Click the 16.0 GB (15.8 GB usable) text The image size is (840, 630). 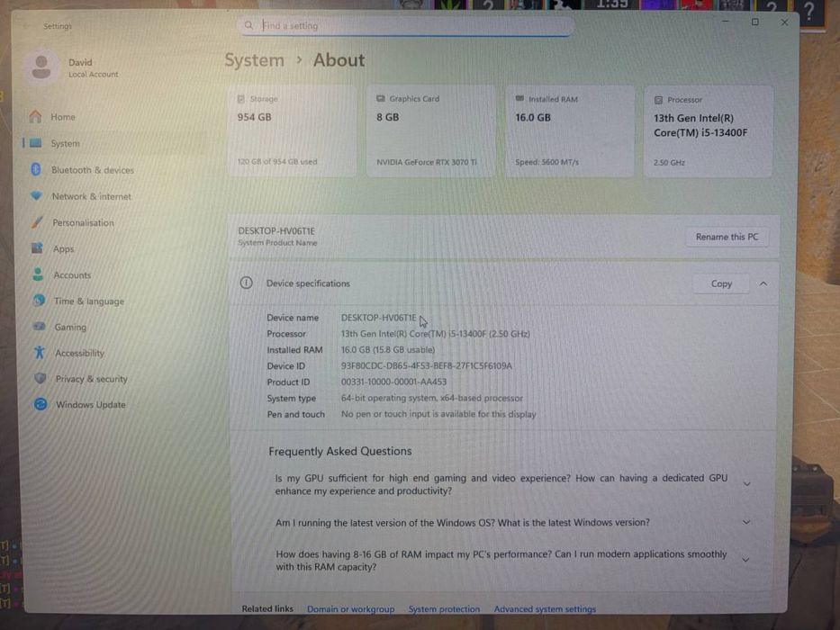click(x=388, y=350)
